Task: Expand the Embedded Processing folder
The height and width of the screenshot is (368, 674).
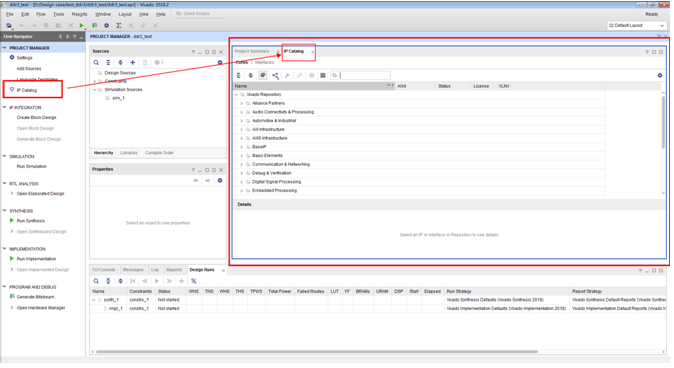Action: pos(242,190)
